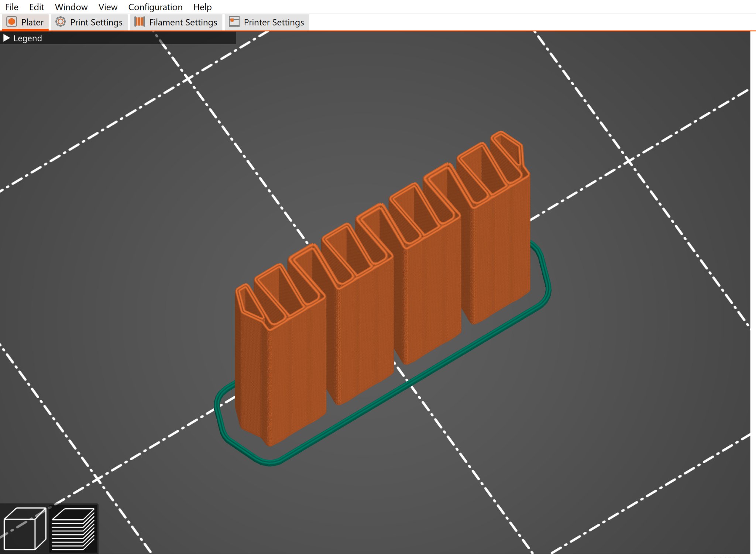The image size is (756, 558).
Task: Expand the Legend panel triangle
Action: click(x=6, y=38)
